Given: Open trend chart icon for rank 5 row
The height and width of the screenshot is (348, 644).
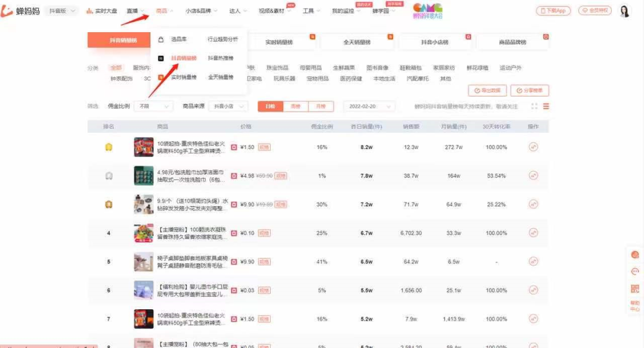Looking at the screenshot, I should tap(533, 262).
